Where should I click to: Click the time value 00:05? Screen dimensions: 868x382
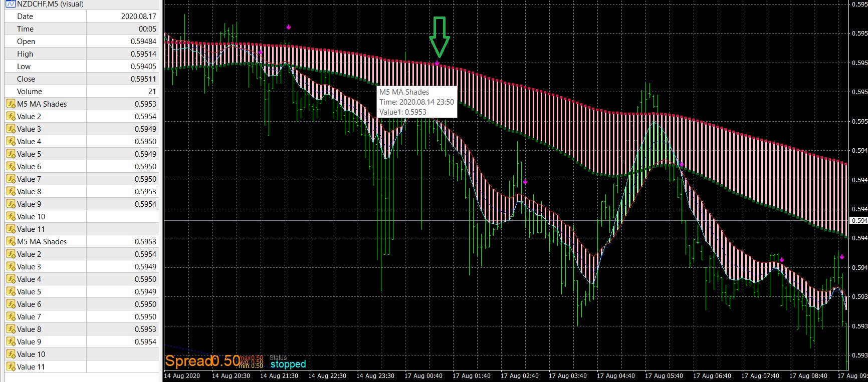tap(147, 29)
